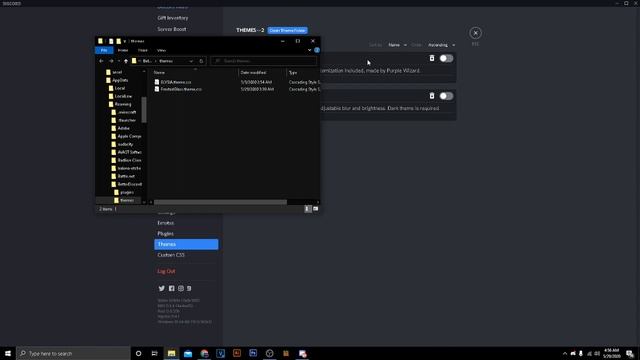Open Task View from the taskbar
Image resolution: width=640 pixels, height=360 pixels.
(155, 353)
